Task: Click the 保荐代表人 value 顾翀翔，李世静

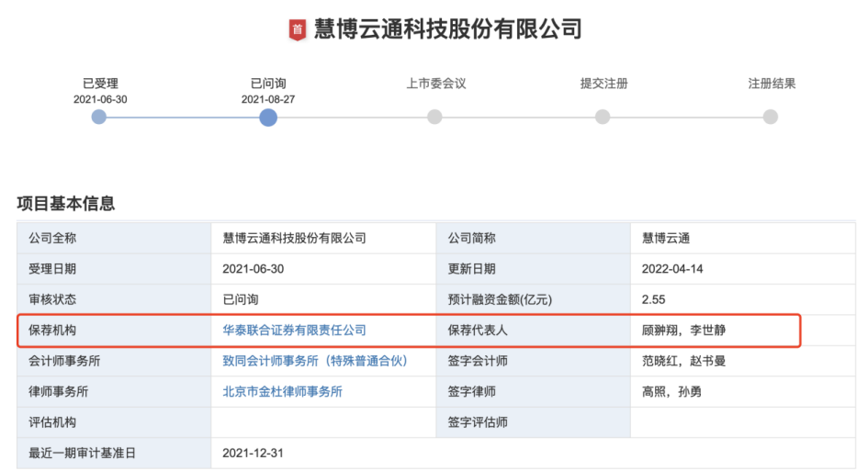Action: [x=683, y=331]
